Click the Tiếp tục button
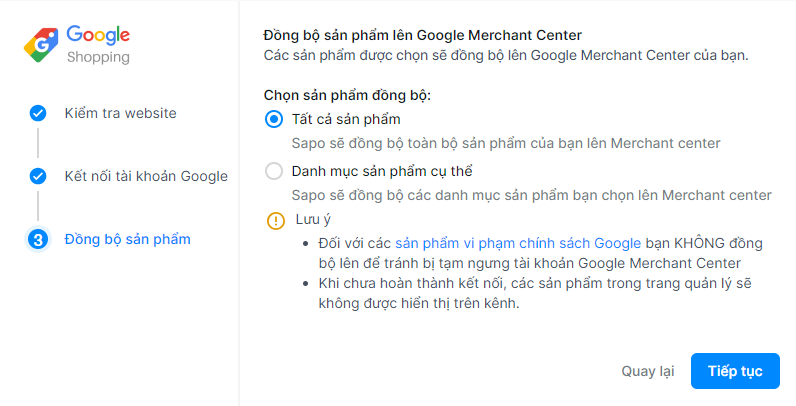Screen dimensions: 796x406 point(735,371)
